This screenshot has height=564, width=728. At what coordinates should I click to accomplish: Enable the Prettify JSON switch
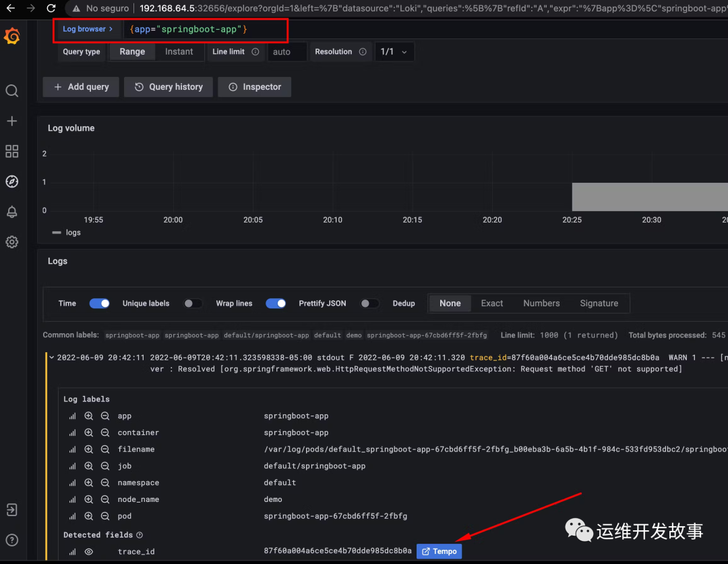[369, 304]
